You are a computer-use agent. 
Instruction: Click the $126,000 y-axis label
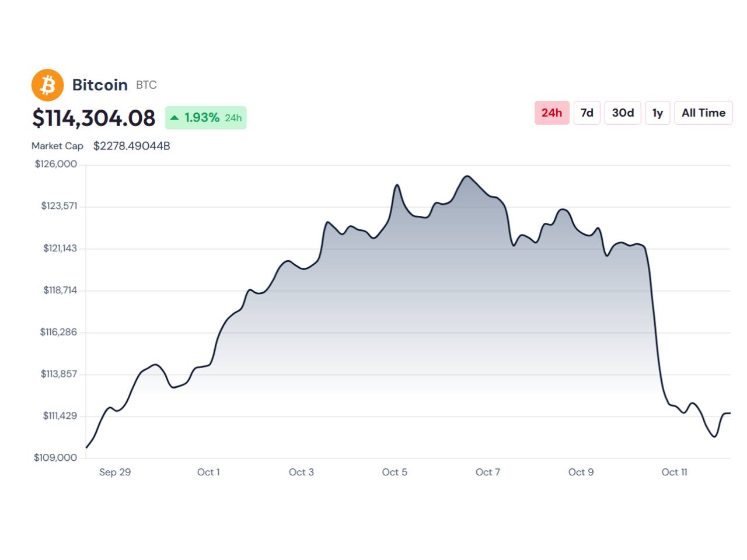point(56,164)
